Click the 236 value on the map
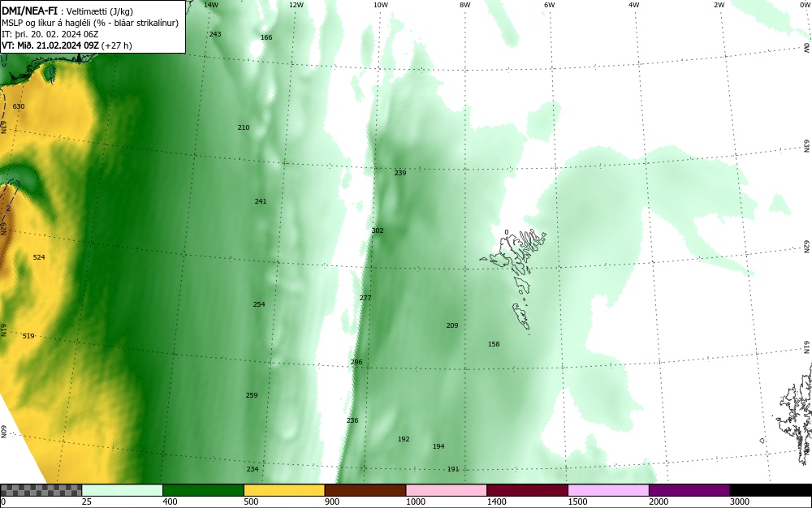This screenshot has height=508, width=812. tap(352, 420)
